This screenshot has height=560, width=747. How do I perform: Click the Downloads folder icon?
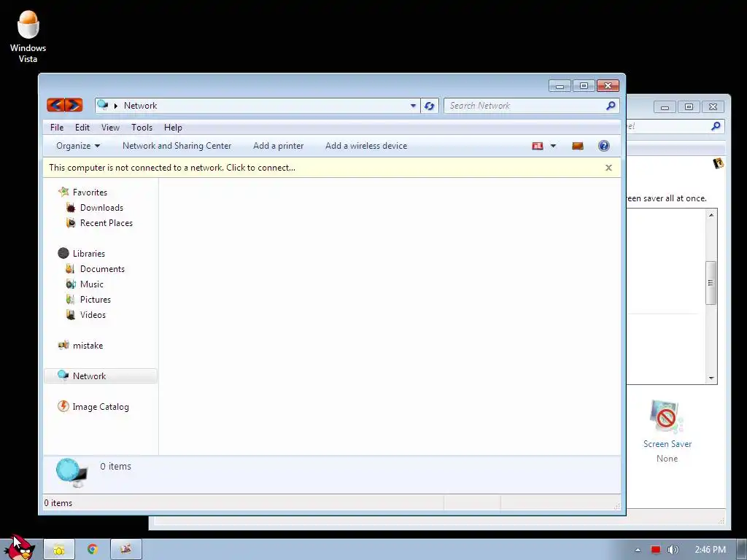coord(71,208)
